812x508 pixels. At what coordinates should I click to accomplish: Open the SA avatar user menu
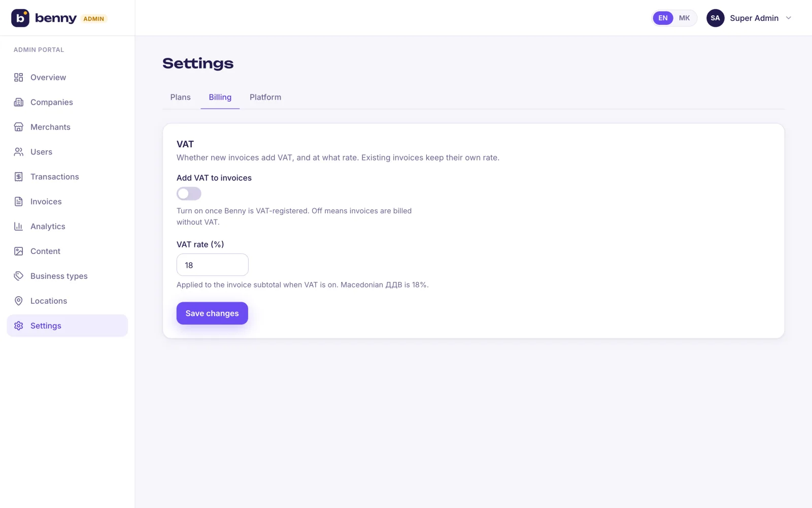(715, 18)
